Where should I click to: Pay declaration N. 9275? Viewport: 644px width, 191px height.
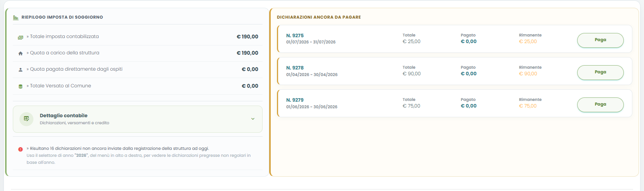[600, 40]
